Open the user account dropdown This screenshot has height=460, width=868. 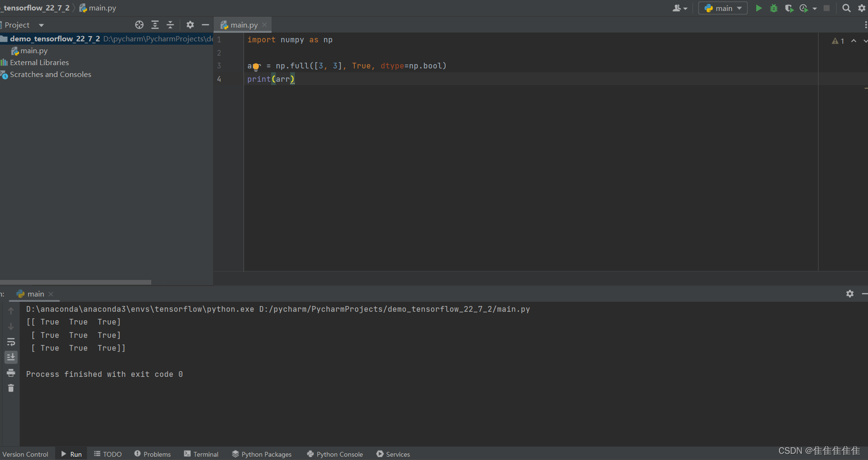pos(680,8)
